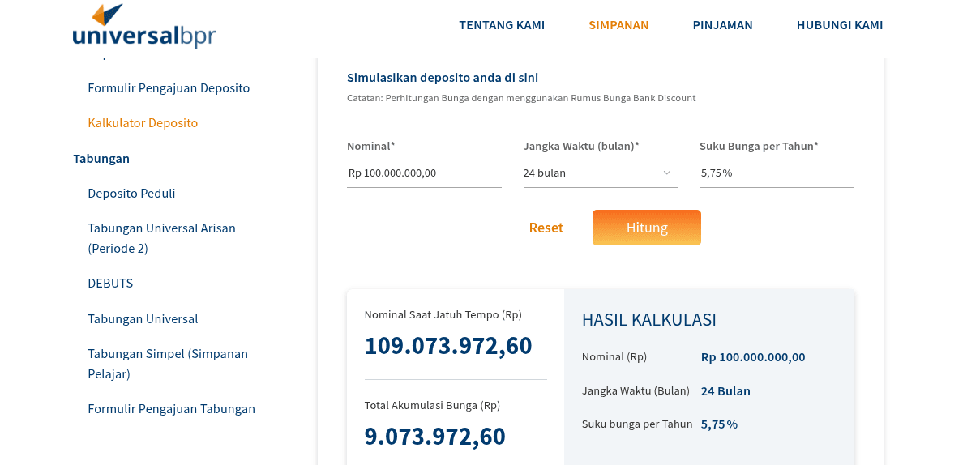Open Deposito Peduli page
Image resolution: width=980 pixels, height=465 pixels.
(x=131, y=193)
